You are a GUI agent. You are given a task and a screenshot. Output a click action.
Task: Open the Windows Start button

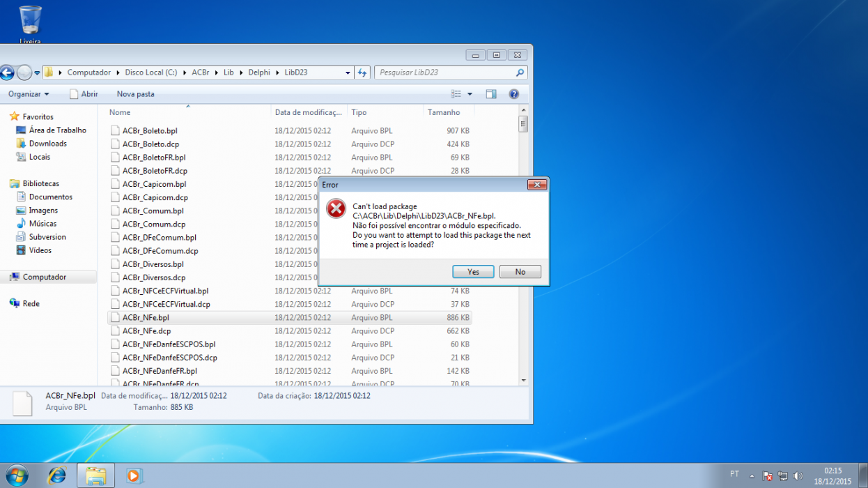coord(16,475)
